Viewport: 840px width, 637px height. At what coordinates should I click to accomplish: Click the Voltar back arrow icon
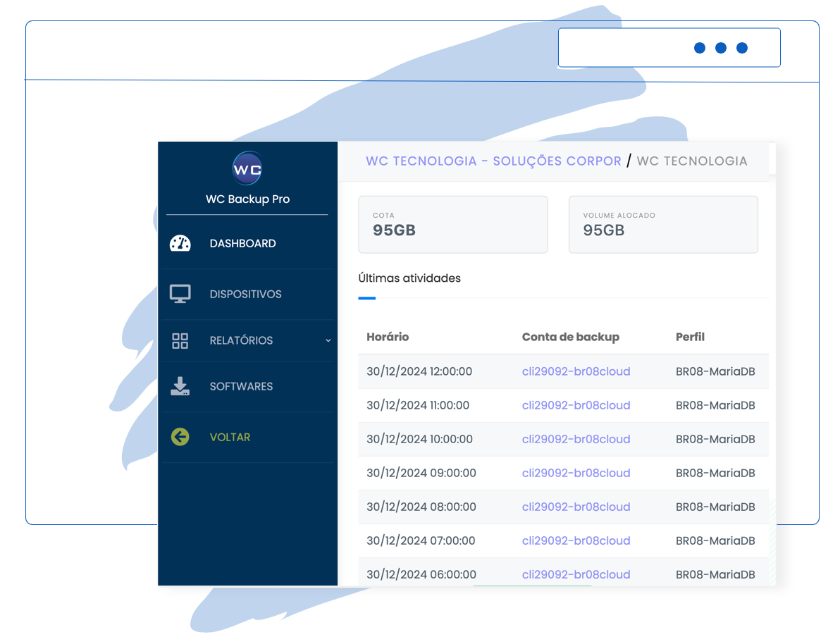click(180, 438)
